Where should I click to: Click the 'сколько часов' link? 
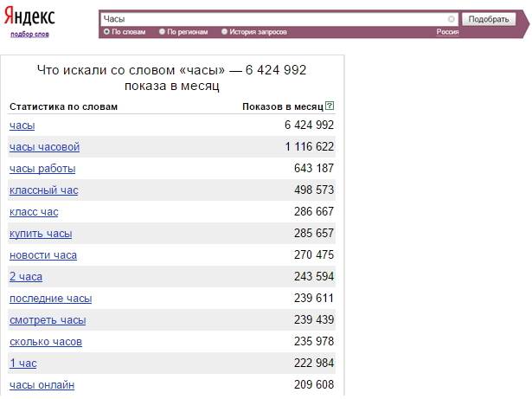pos(46,342)
